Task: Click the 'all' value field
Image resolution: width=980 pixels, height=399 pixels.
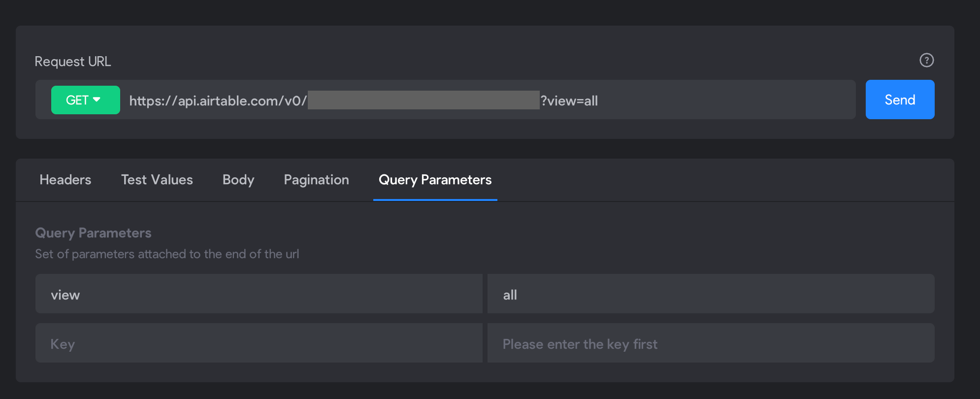Action: (711, 294)
